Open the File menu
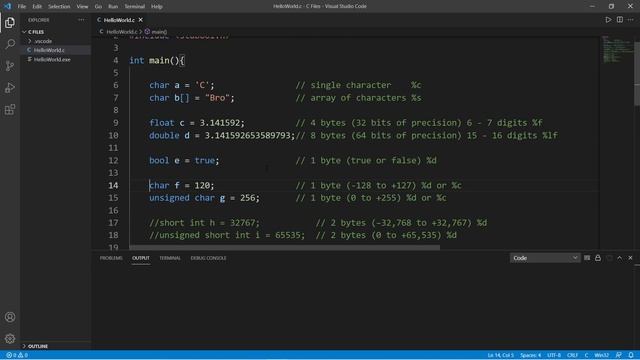640x360 pixels. pos(22,7)
